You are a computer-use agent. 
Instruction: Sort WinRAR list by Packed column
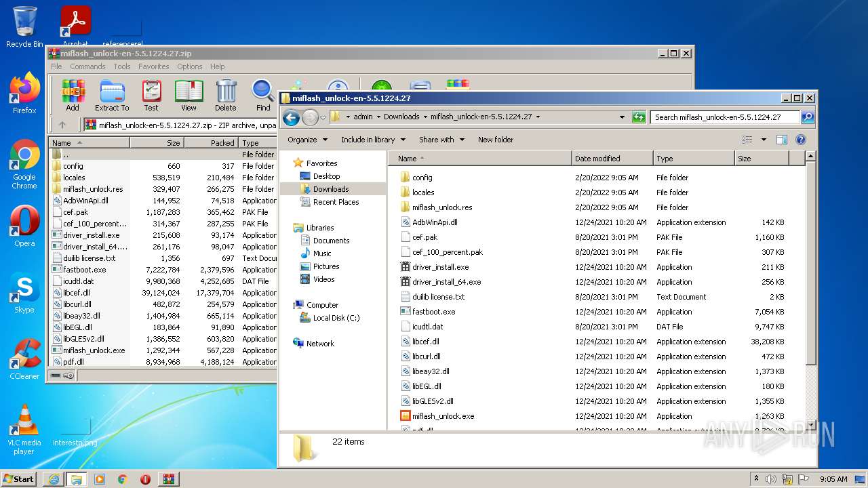(x=211, y=143)
